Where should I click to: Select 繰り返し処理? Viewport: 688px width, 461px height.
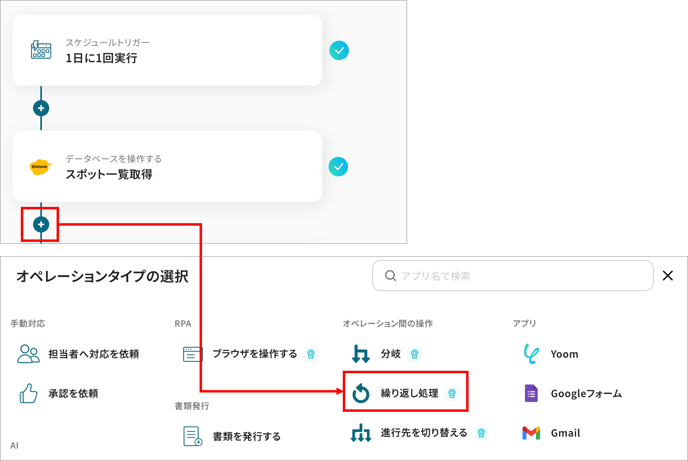point(409,393)
